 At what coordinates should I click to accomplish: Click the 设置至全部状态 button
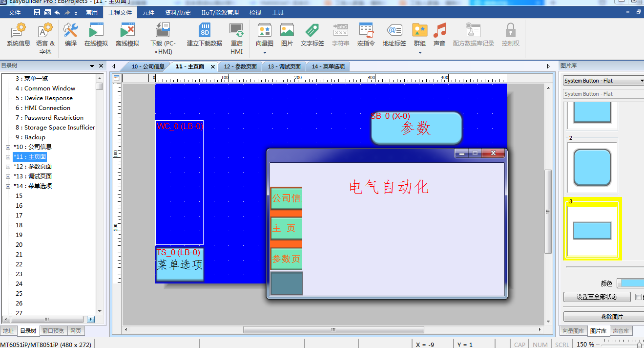pos(596,297)
